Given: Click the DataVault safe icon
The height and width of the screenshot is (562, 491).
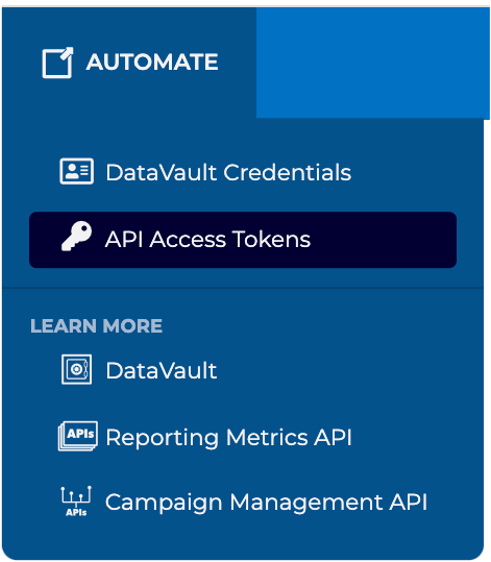Looking at the screenshot, I should [x=76, y=369].
